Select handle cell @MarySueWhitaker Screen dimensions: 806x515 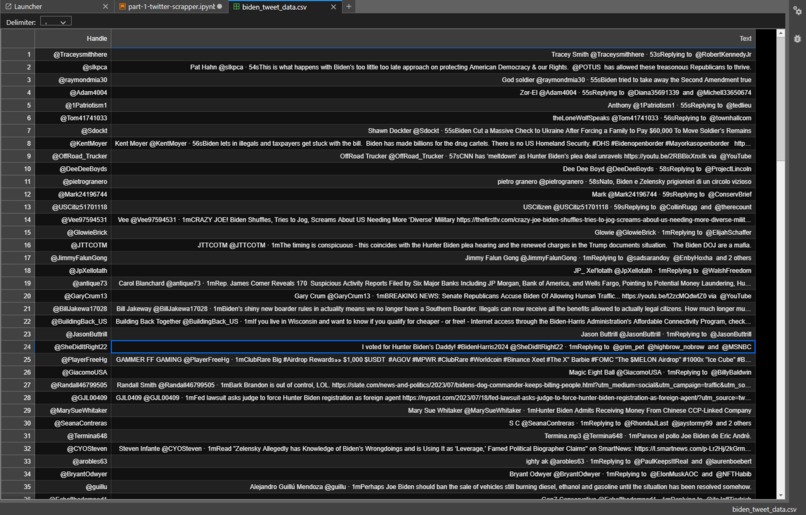coord(73,411)
